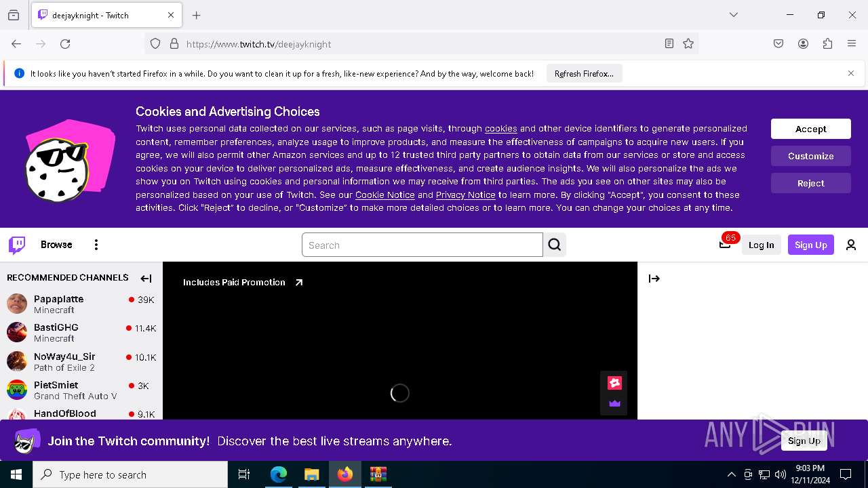Reload the page
Viewport: 868px width, 488px height.
tap(65, 44)
